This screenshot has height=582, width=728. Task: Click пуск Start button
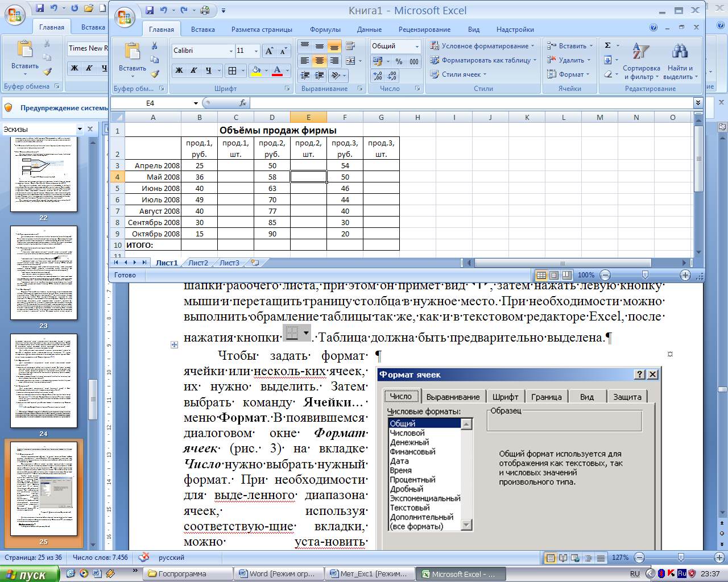tap(30, 574)
